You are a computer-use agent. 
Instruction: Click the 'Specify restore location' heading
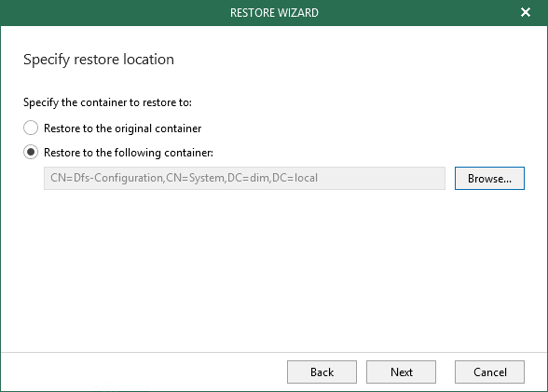click(x=99, y=60)
